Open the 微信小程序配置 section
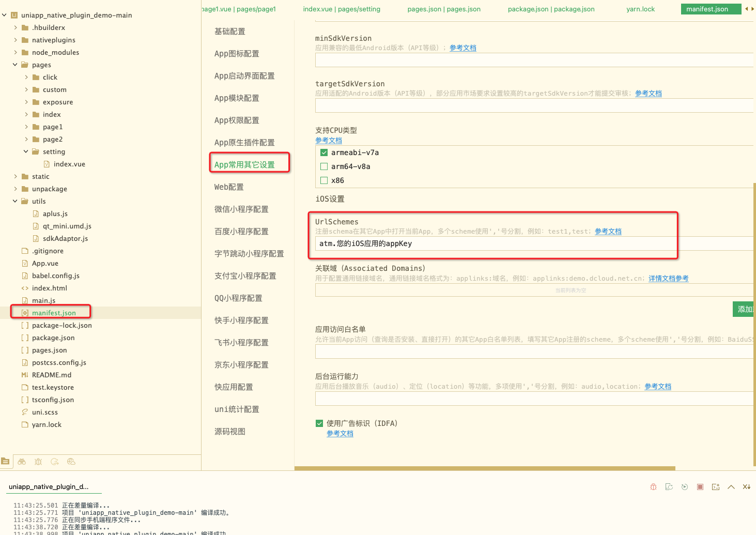The height and width of the screenshot is (535, 756). click(x=241, y=209)
